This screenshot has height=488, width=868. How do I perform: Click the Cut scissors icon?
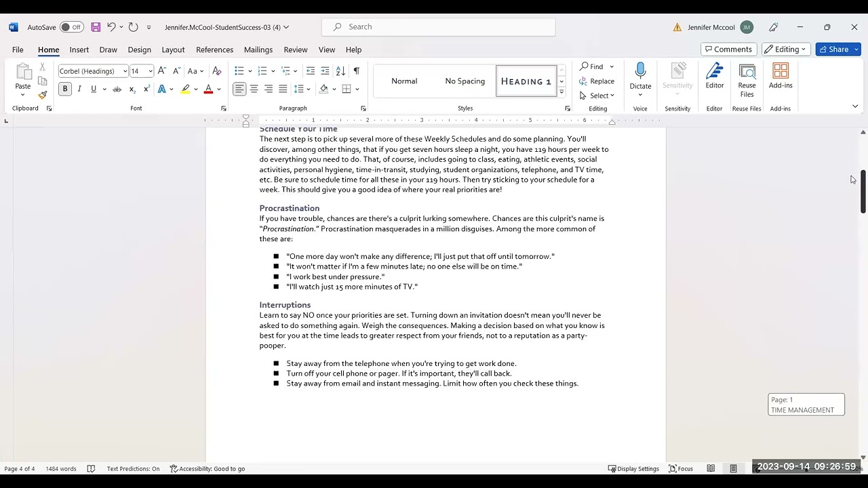[42, 67]
